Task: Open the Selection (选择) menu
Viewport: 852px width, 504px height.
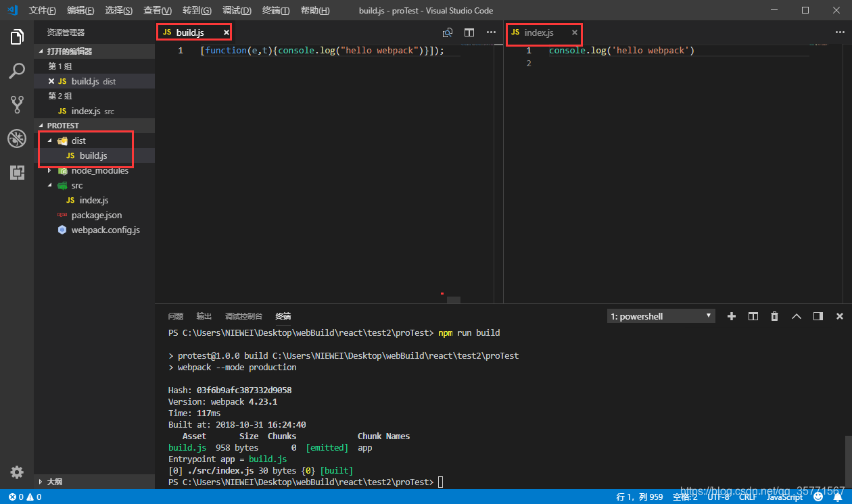Action: 120,10
